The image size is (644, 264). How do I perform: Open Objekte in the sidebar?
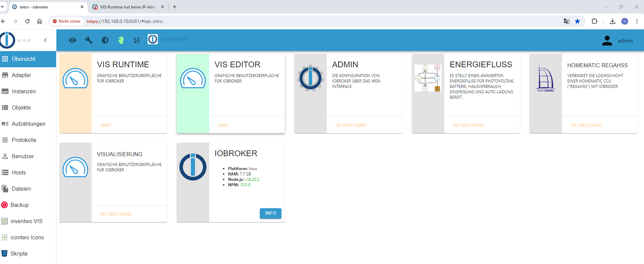coord(28,107)
